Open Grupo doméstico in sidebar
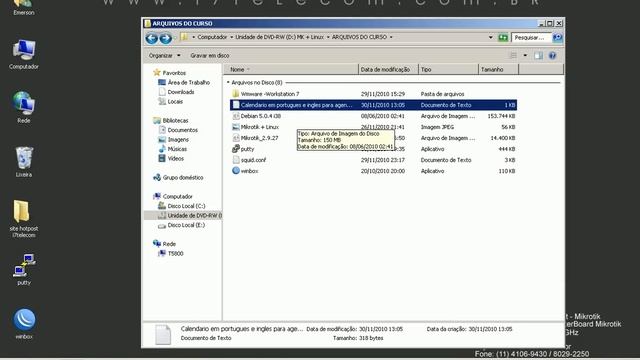Image resolution: width=640 pixels, height=360 pixels. pyautogui.click(x=182, y=178)
